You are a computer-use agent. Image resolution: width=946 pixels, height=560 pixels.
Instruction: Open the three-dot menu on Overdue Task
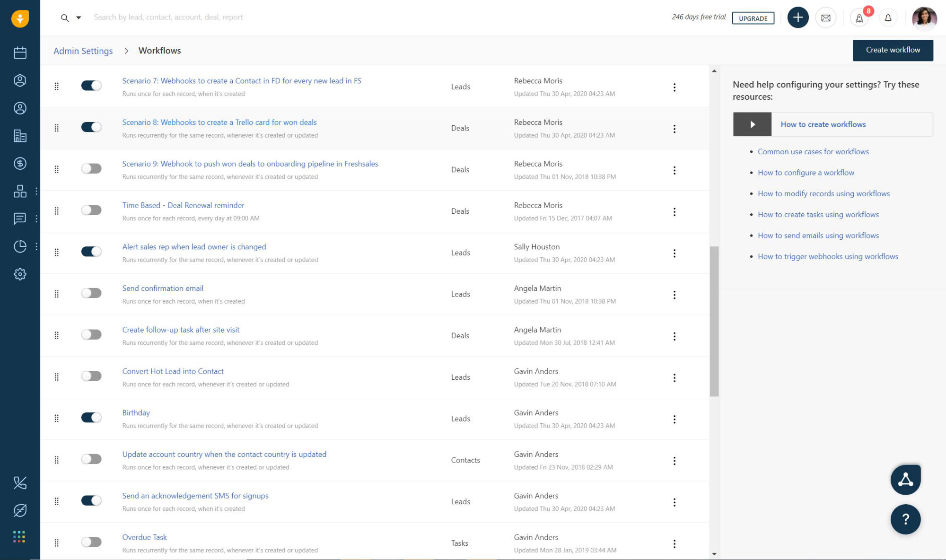[x=674, y=543]
